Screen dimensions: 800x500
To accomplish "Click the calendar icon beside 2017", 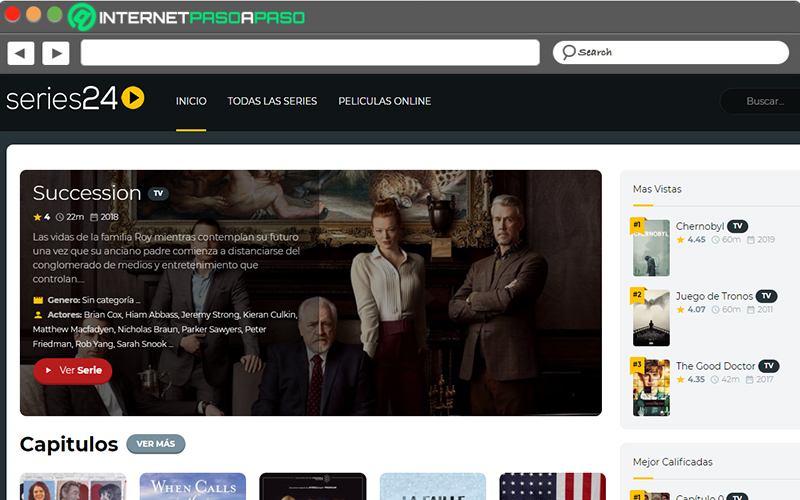I will 749,380.
